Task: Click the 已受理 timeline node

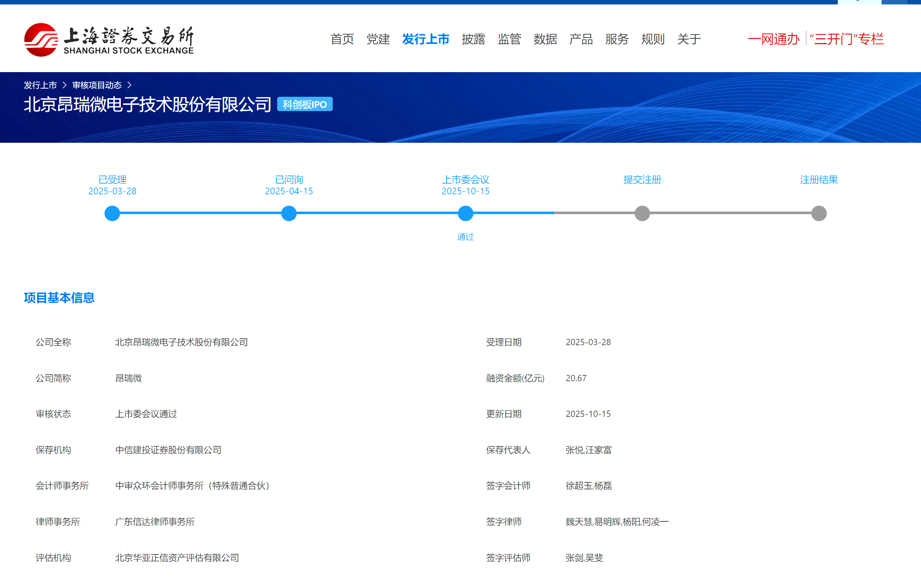Action: [112, 213]
